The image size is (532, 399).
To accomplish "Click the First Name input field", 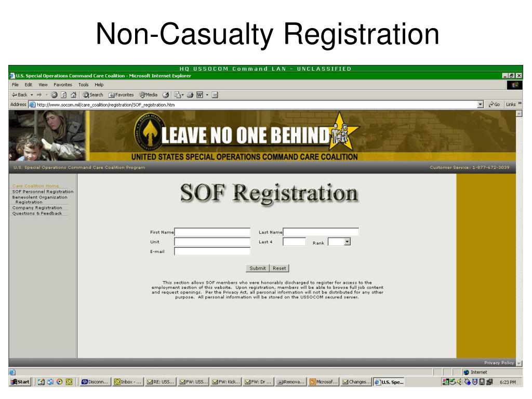I will 212,232.
